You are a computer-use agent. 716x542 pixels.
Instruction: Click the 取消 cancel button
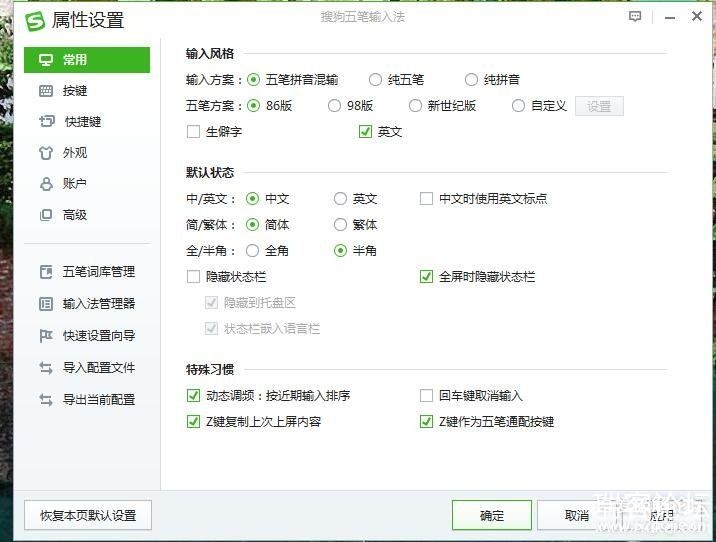pos(577,516)
